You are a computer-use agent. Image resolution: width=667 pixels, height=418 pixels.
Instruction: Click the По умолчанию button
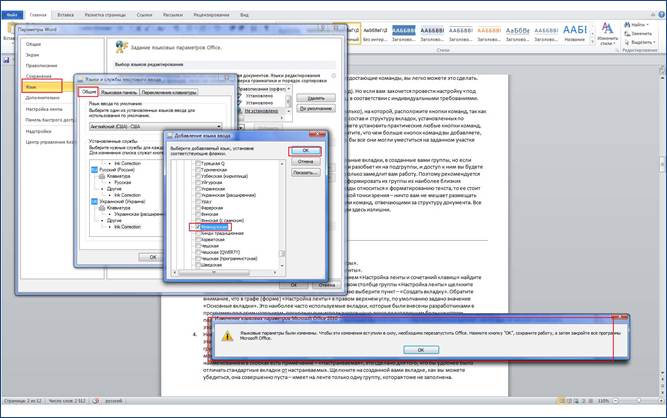316,108
